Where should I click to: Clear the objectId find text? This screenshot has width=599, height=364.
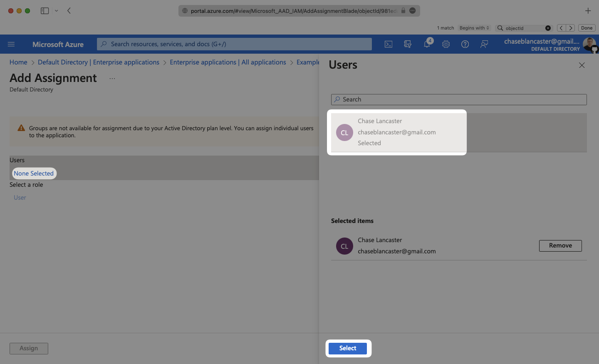point(548,28)
